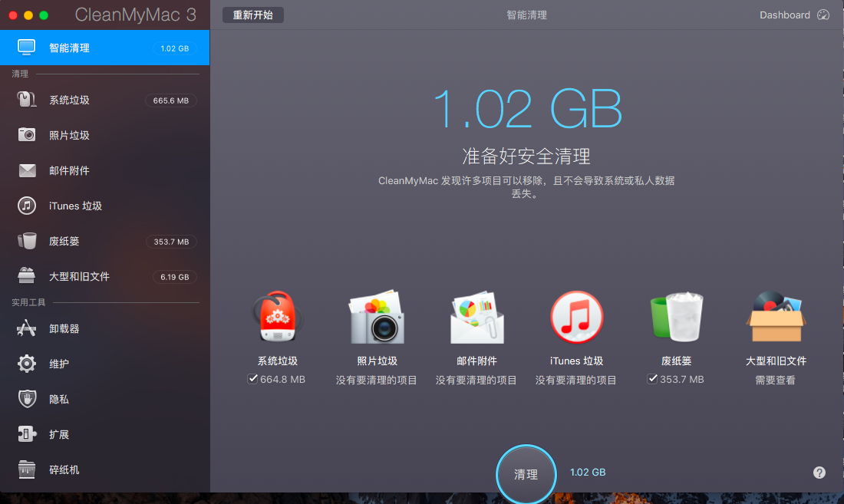Go to 扩展 extensions in sidebar

point(59,434)
